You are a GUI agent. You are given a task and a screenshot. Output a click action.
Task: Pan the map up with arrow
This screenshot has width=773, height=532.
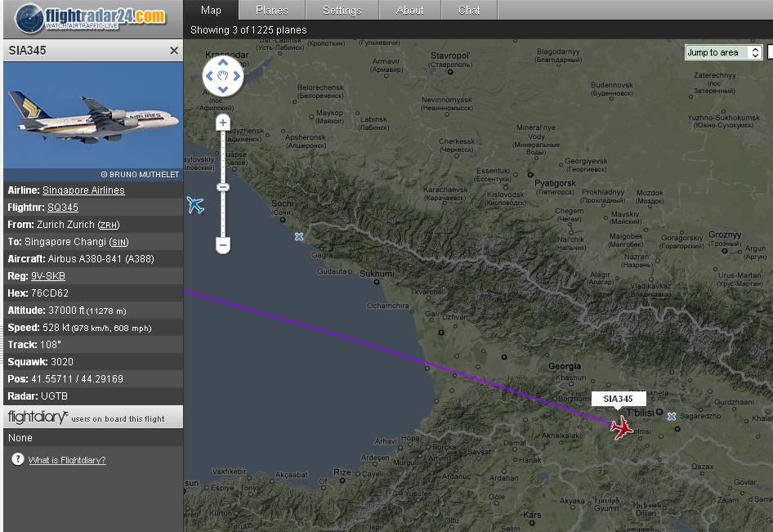(x=223, y=63)
